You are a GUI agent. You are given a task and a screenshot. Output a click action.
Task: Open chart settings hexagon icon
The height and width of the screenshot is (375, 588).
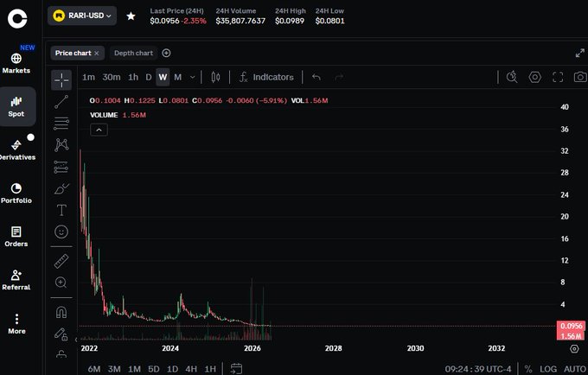pos(534,77)
